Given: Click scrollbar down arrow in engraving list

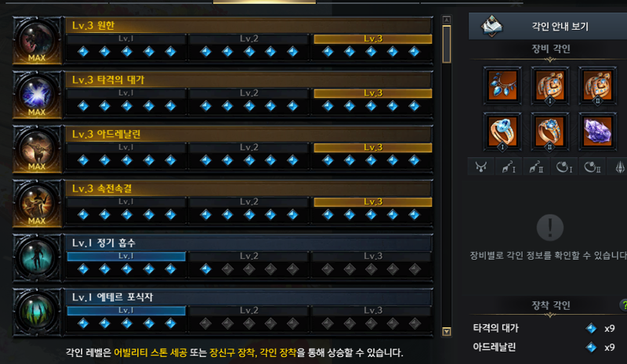Looking at the screenshot, I should [447, 331].
